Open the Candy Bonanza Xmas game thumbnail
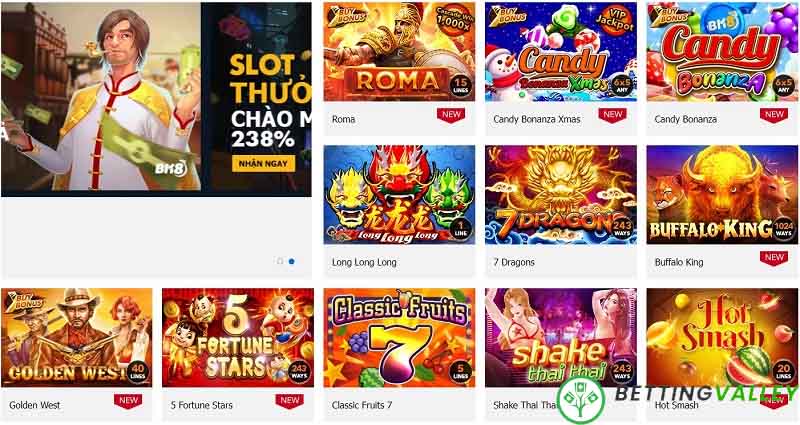800x425 pixels. (561, 52)
